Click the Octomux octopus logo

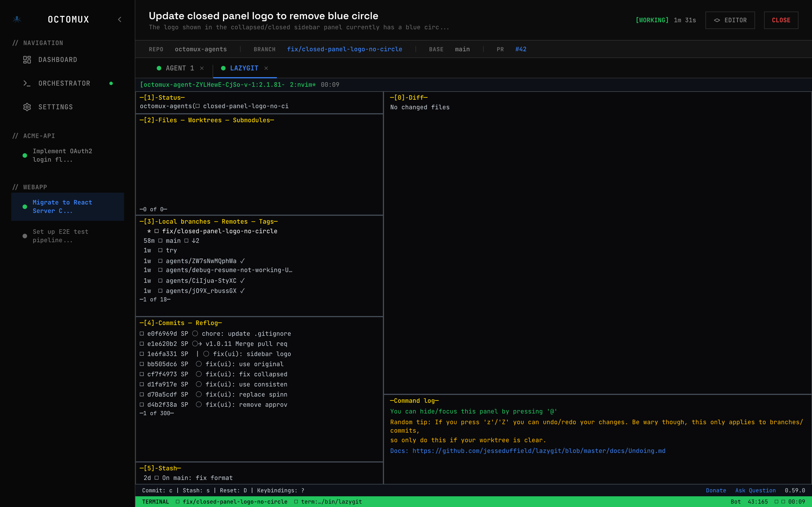click(17, 19)
